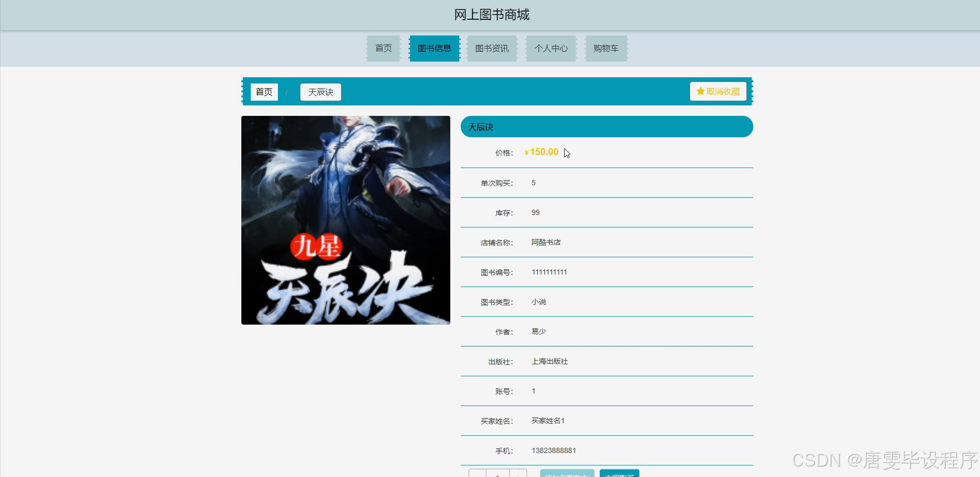Screen dimensions: 980x477
Task: Click the 作者: label
Action: point(504,332)
